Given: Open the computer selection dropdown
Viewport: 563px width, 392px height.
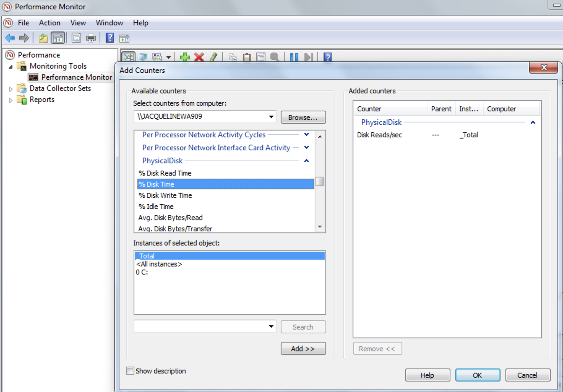Looking at the screenshot, I should tap(271, 117).
